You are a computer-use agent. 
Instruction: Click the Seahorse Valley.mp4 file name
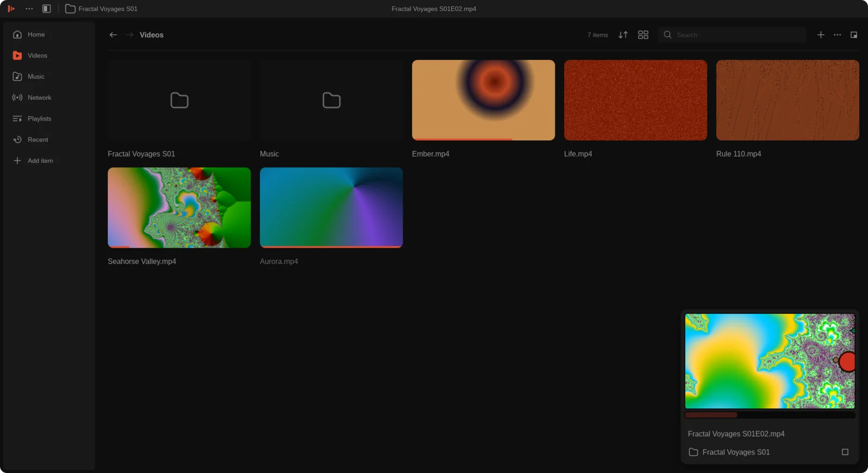click(142, 261)
